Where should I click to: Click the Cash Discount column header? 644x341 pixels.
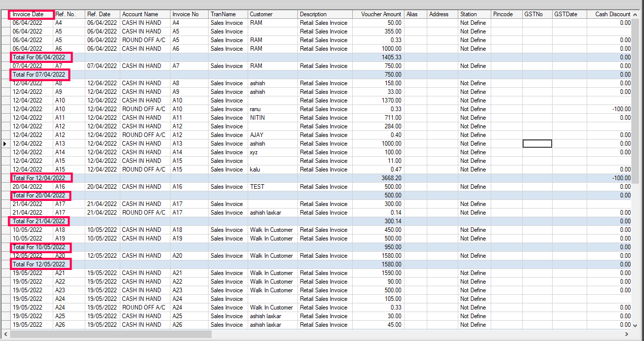click(x=613, y=14)
